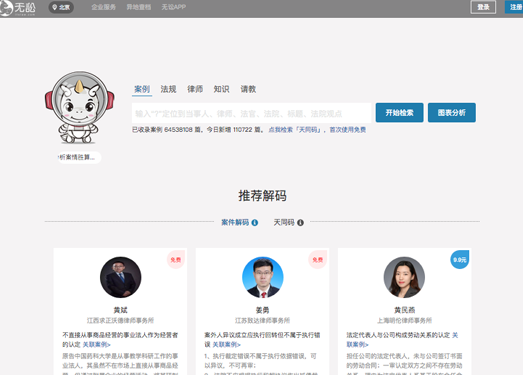523x375 pixels.
Task: Open 异地查档 in top navigation
Action: (x=138, y=7)
